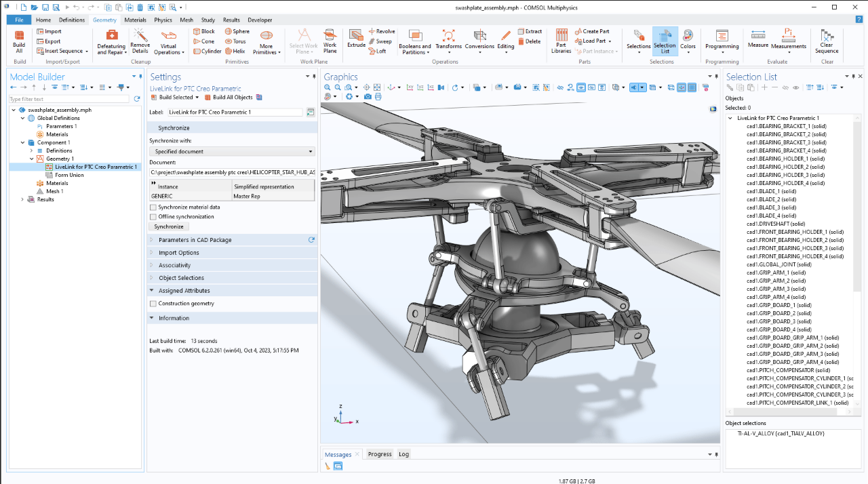
Task: Check the Construction geometry box
Action: (153, 304)
